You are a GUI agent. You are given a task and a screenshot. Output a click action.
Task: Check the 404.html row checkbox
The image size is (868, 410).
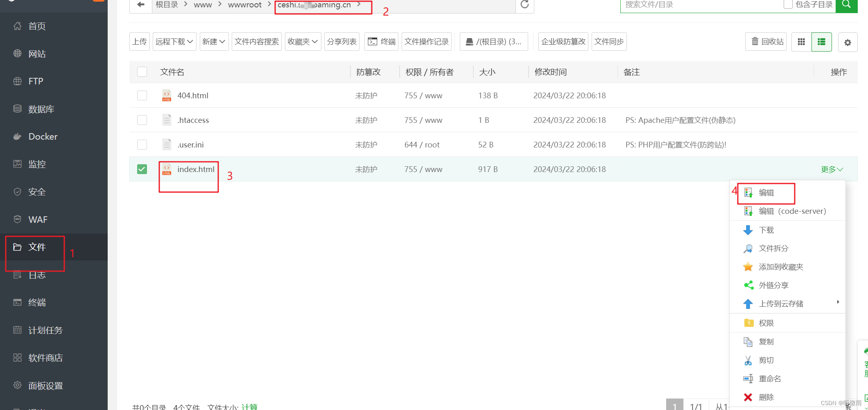pos(142,95)
